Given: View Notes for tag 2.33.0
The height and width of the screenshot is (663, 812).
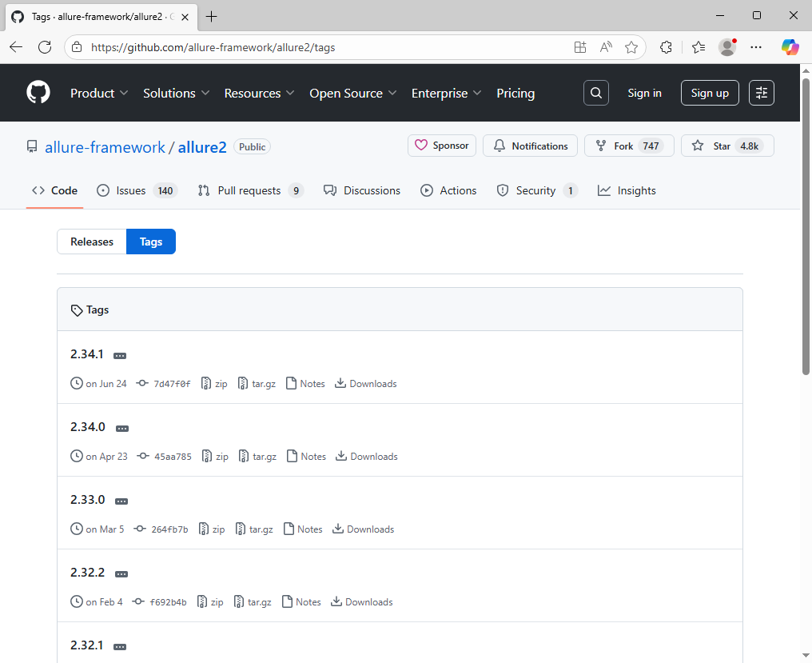Looking at the screenshot, I should (303, 529).
